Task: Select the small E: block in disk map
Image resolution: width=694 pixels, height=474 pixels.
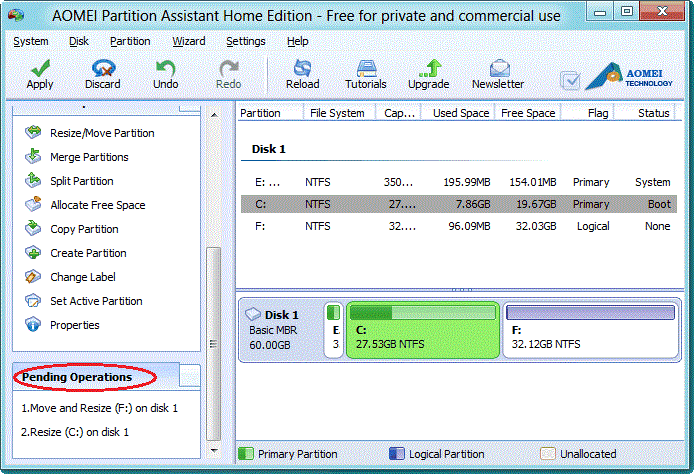Action: [x=334, y=330]
